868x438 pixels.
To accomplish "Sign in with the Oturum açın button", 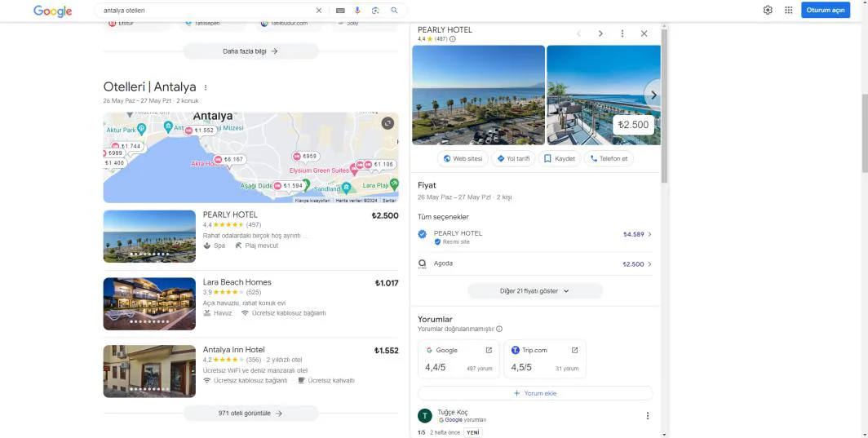I will (x=826, y=10).
